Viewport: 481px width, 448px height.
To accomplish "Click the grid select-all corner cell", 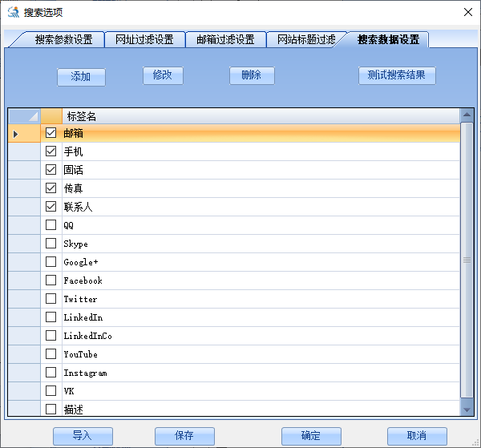I will [x=23, y=116].
